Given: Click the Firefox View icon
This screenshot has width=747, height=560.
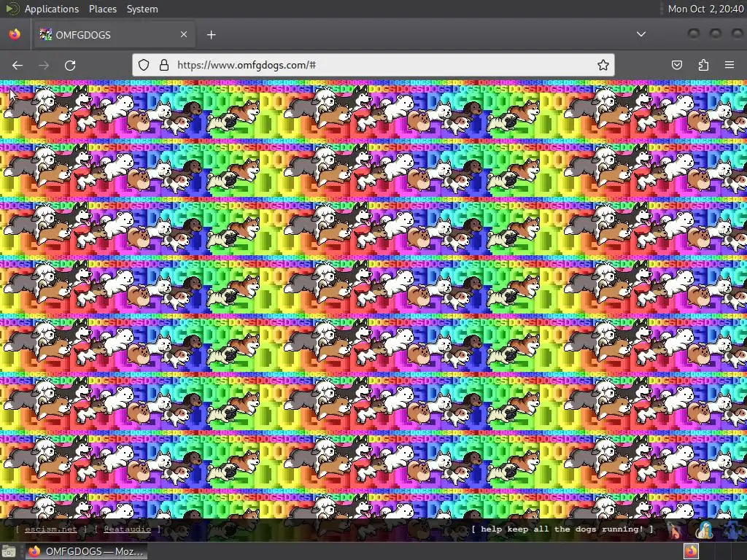Looking at the screenshot, I should pyautogui.click(x=15, y=34).
